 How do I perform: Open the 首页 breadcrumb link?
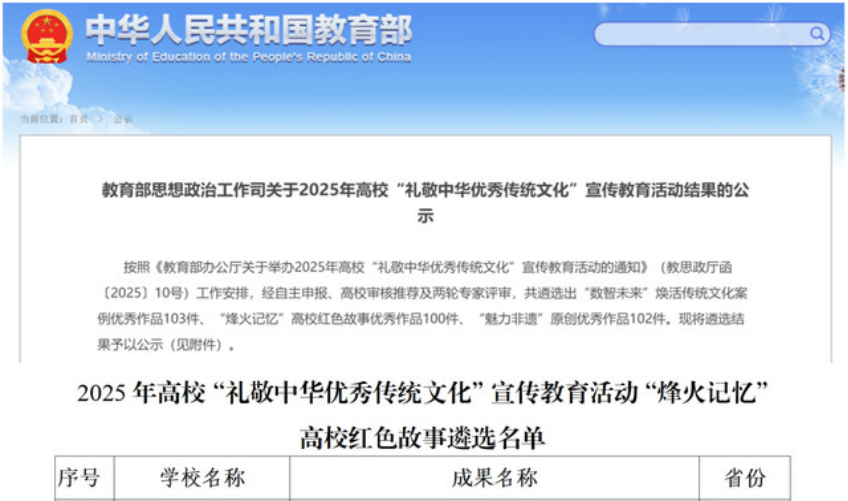(78, 119)
